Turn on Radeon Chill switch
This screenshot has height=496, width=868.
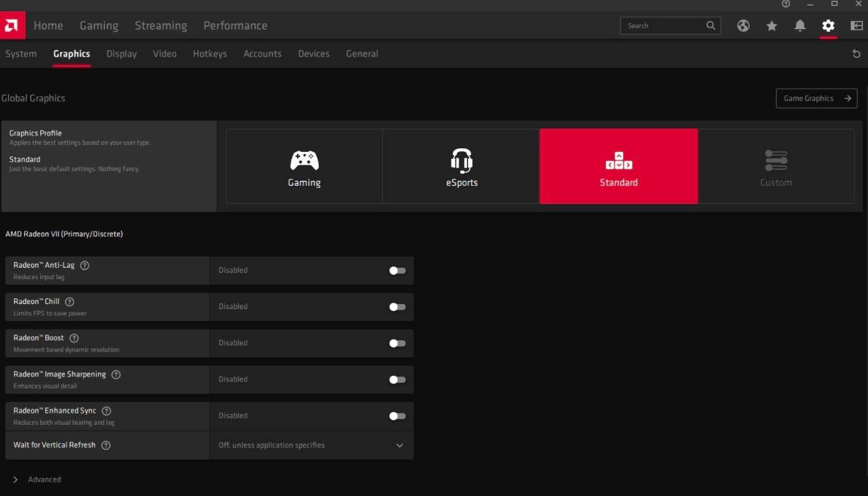(397, 307)
